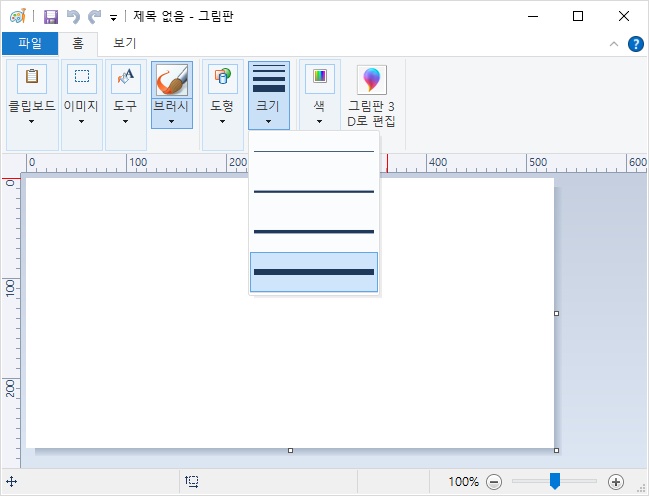649x496 pixels.
Task: Close the 크기 dropdown via its arrow
Action: tap(269, 121)
